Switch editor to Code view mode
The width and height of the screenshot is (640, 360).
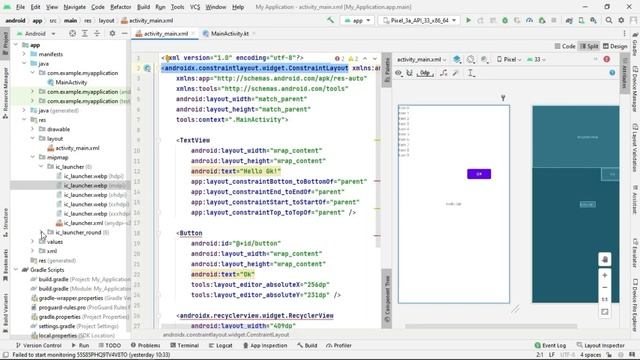click(x=565, y=46)
